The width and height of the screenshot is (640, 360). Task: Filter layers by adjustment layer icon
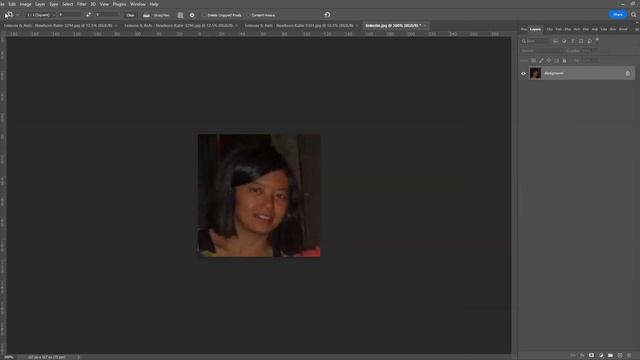pyautogui.click(x=564, y=41)
